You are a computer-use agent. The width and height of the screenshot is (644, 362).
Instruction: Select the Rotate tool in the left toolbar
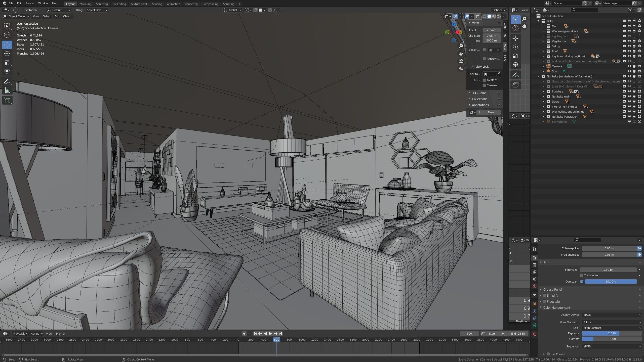7,54
